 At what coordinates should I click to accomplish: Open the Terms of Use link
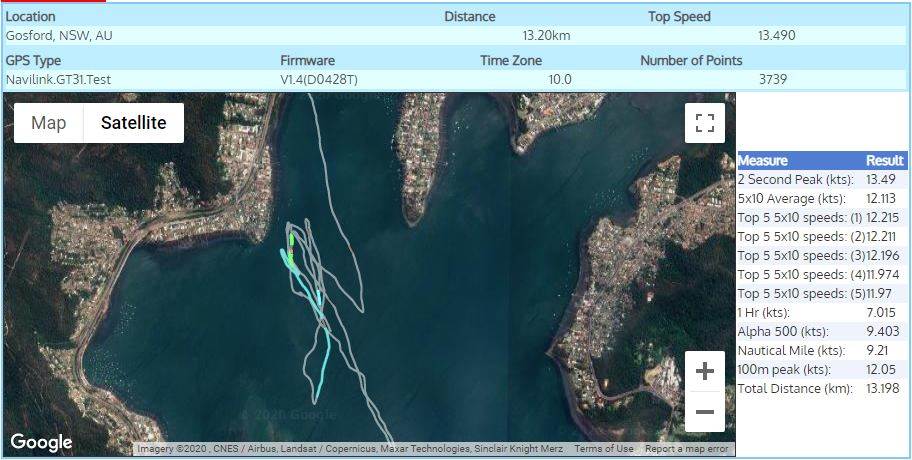point(603,449)
